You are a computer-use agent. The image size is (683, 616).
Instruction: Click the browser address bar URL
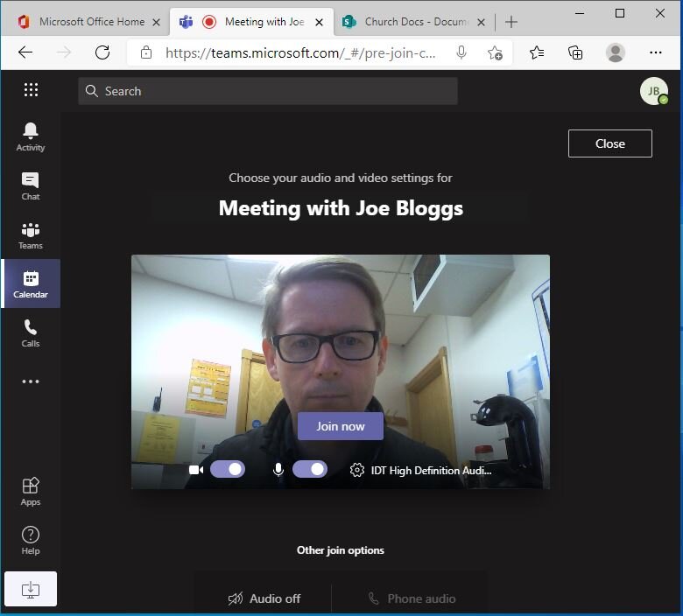coord(300,53)
